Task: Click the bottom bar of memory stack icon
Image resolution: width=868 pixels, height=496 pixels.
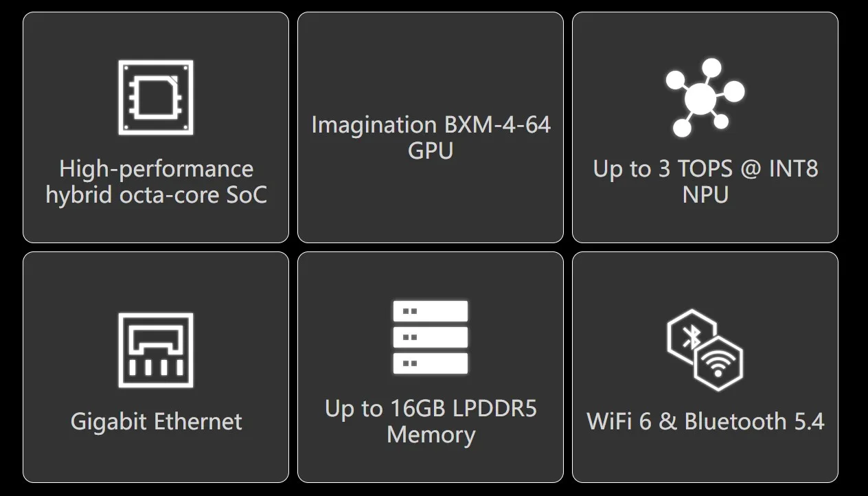Action: [431, 363]
